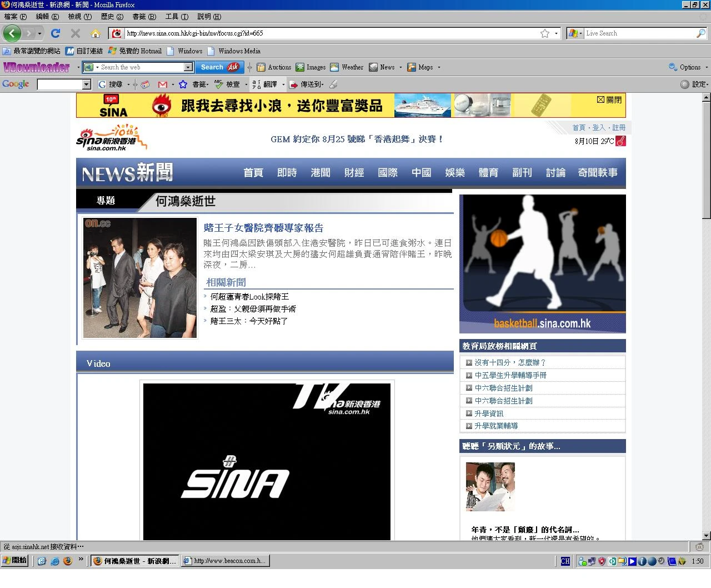The height and width of the screenshot is (588, 711).
Task: Reload the page with the blue refresh icon
Action: (x=56, y=33)
